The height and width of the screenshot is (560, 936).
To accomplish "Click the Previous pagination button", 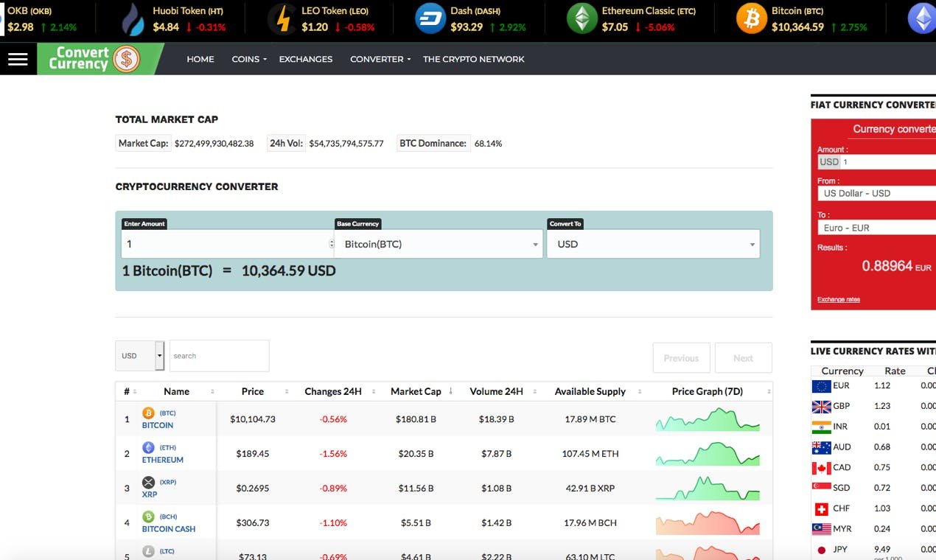I will (681, 358).
